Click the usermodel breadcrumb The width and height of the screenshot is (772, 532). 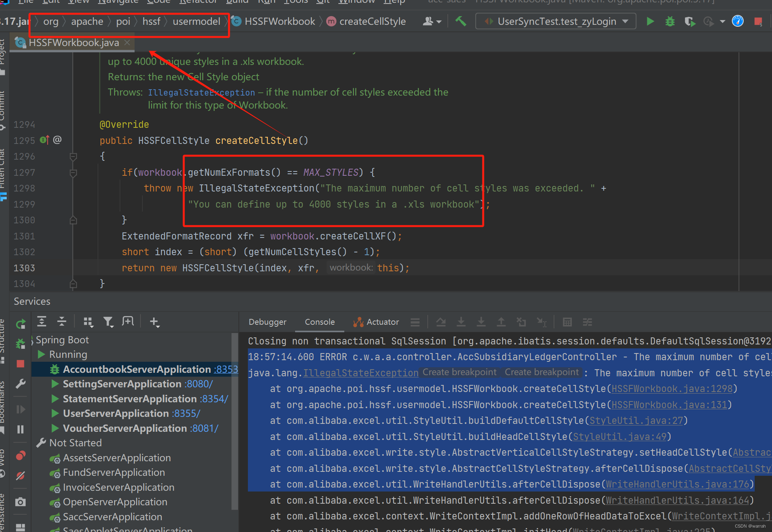196,21
